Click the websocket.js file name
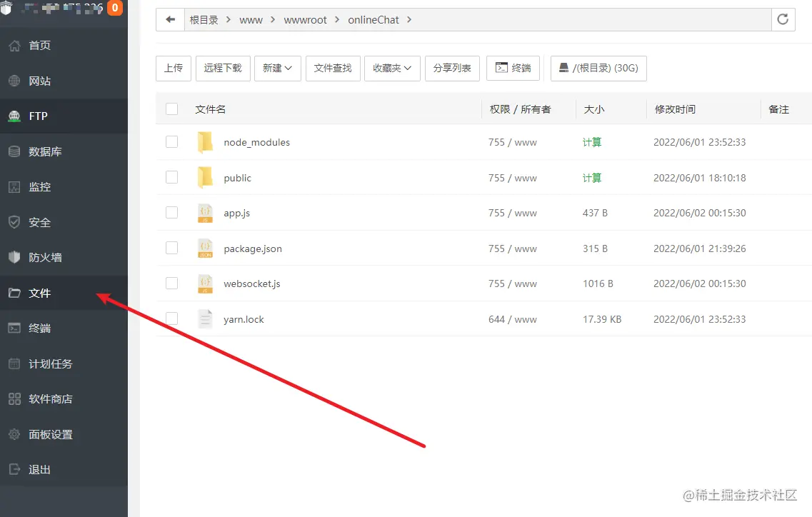This screenshot has width=812, height=517. click(251, 283)
